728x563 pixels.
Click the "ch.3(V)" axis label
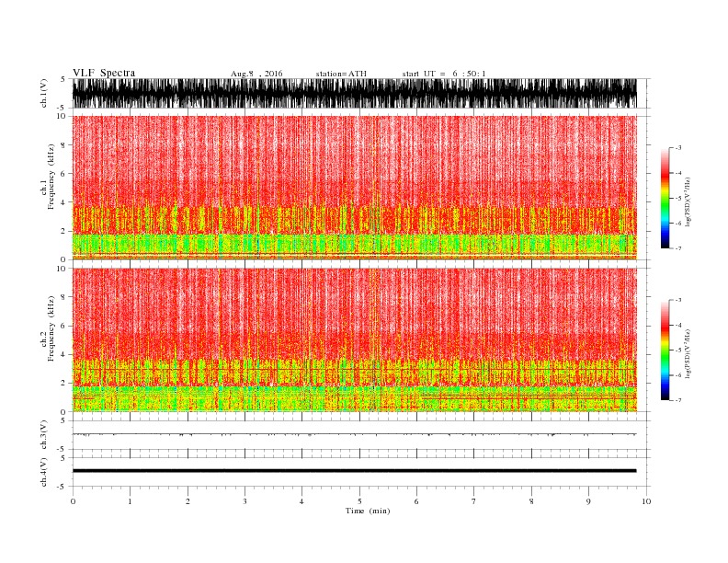click(44, 435)
